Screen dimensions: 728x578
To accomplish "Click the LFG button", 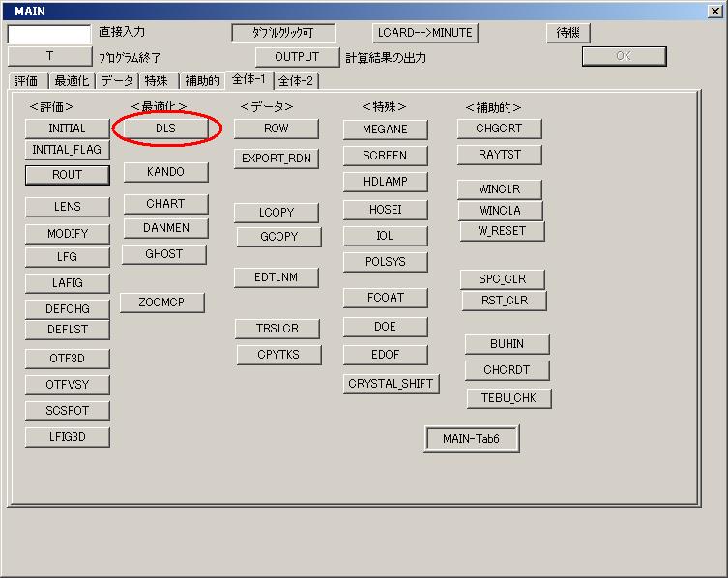I will [x=68, y=257].
